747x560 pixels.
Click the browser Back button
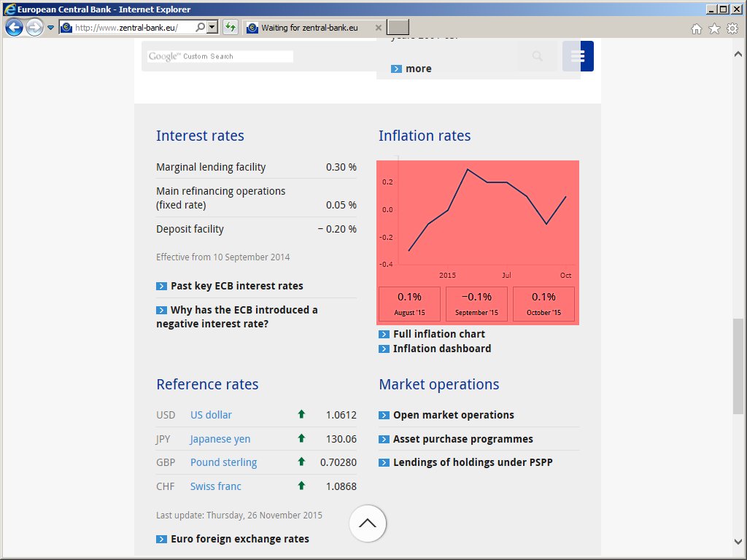pos(14,28)
